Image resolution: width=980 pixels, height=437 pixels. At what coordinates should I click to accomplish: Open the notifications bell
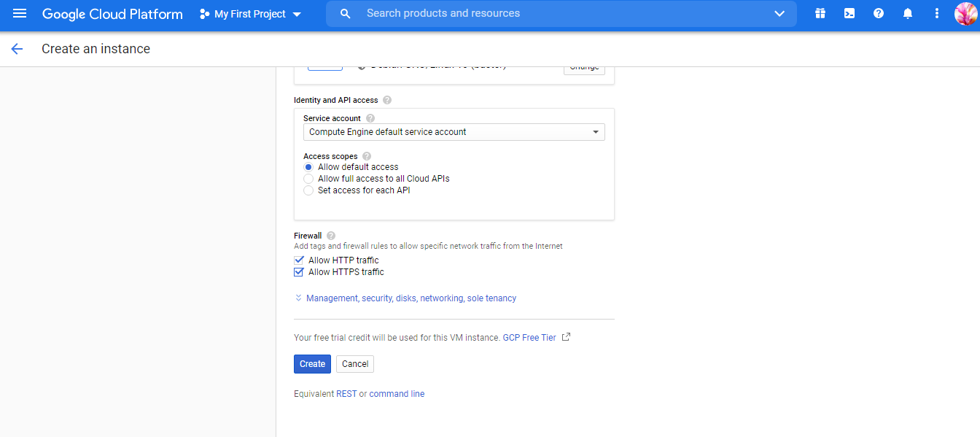[x=908, y=14]
